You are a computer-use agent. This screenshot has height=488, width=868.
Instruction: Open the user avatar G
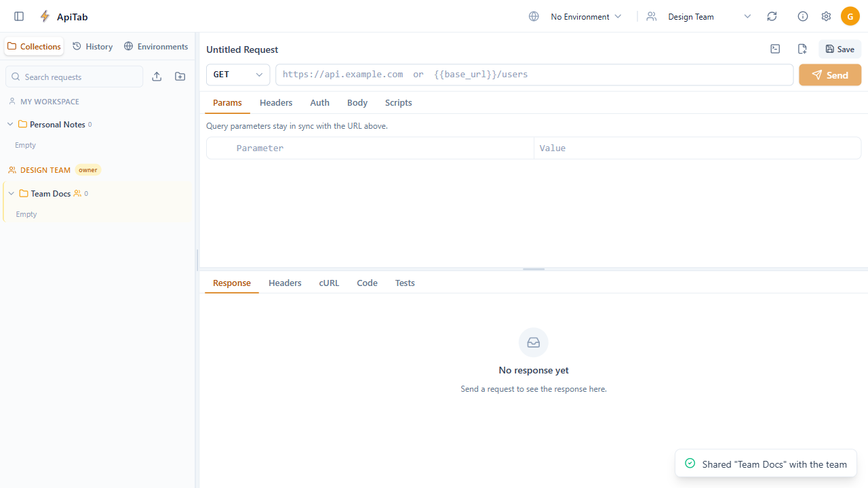(x=850, y=16)
